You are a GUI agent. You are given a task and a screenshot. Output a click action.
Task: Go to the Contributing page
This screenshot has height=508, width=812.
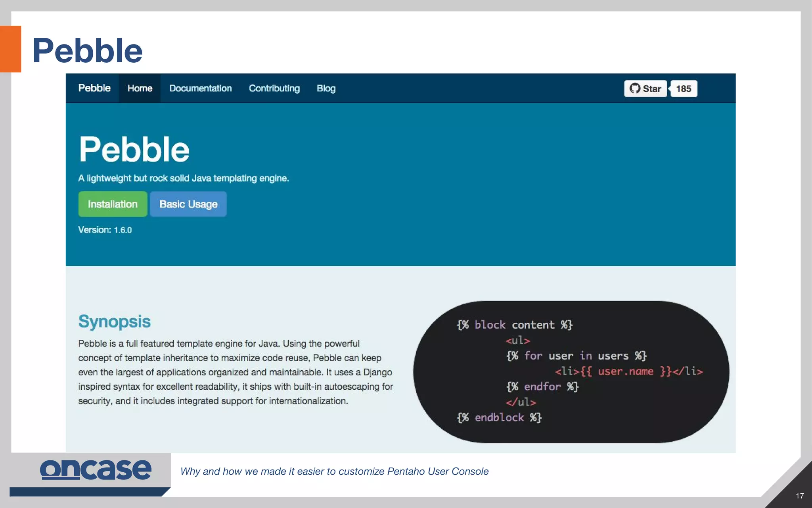(x=274, y=88)
